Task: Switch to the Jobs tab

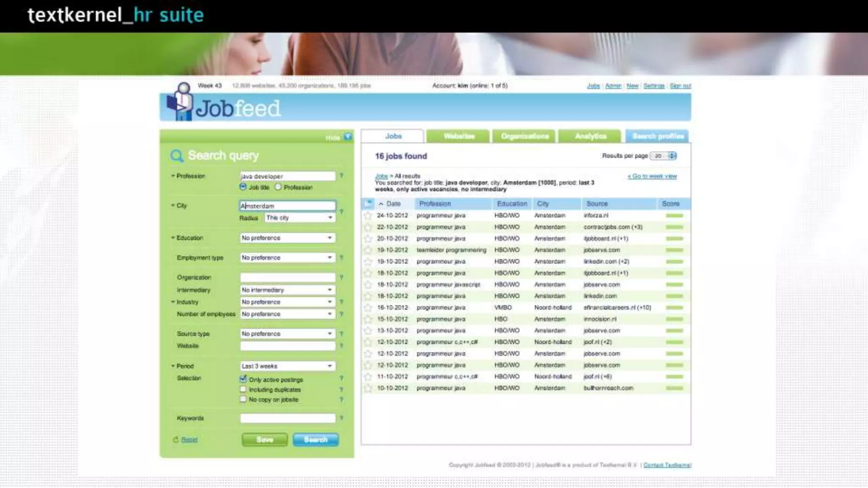Action: pyautogui.click(x=393, y=136)
